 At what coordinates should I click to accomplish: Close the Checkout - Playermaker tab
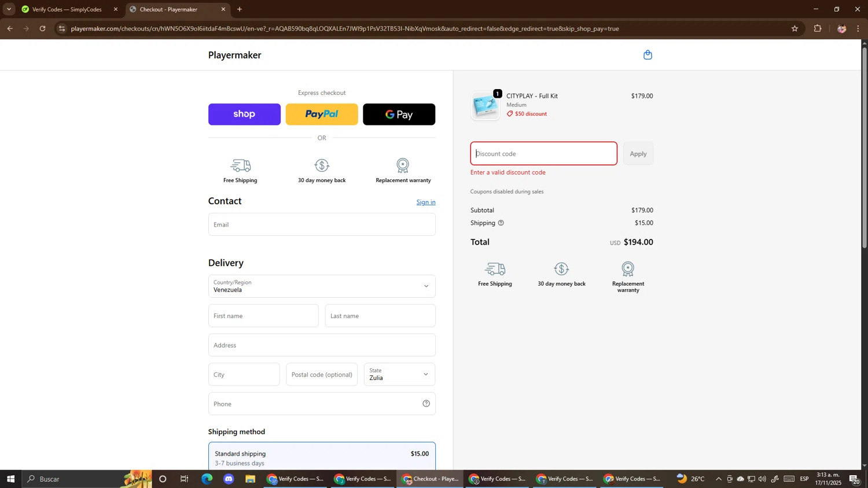click(x=223, y=9)
